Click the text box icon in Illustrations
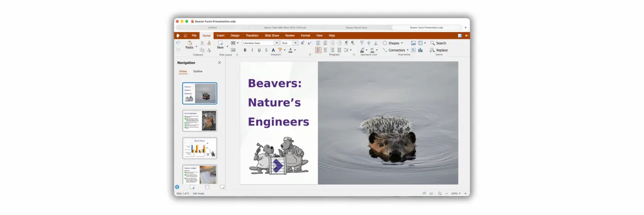The height and width of the screenshot is (215, 644). pyautogui.click(x=413, y=50)
